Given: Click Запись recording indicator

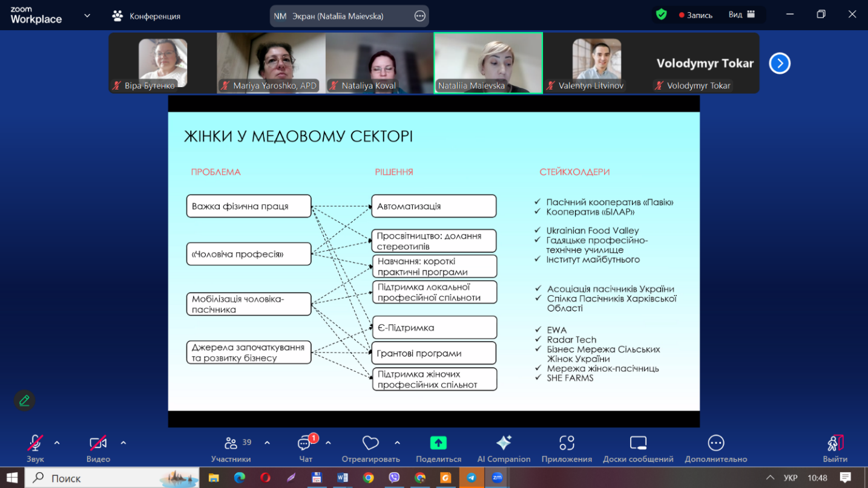Looking at the screenshot, I should pyautogui.click(x=695, y=15).
